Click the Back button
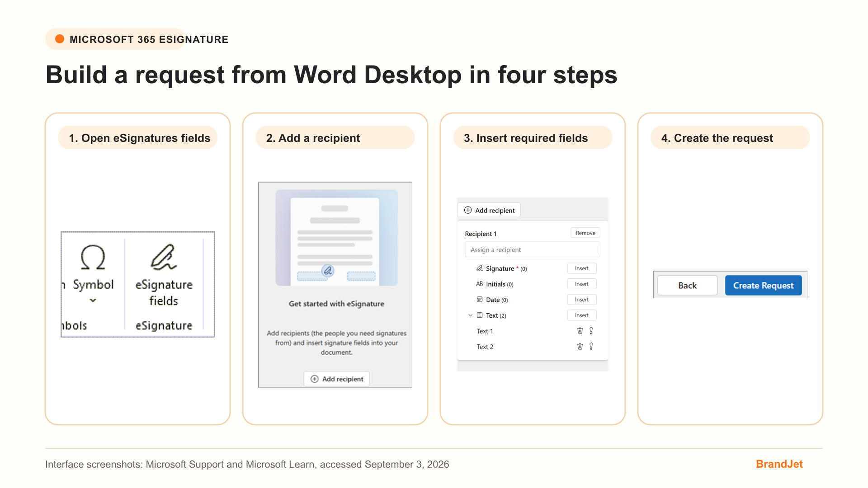The image size is (868, 488). click(x=687, y=286)
